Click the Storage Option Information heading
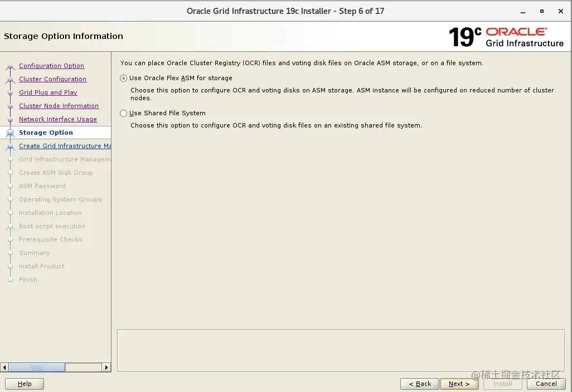Viewport: 572px width, 392px height. pyautogui.click(x=64, y=36)
